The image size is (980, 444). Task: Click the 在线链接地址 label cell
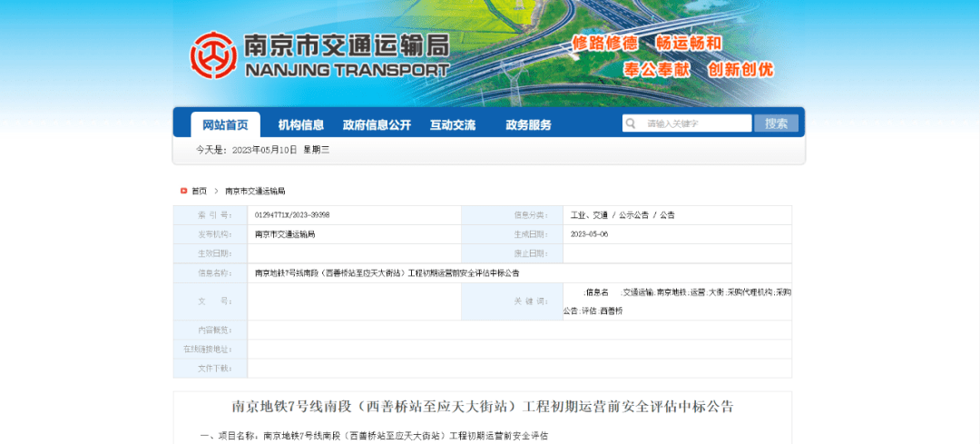coord(211,349)
